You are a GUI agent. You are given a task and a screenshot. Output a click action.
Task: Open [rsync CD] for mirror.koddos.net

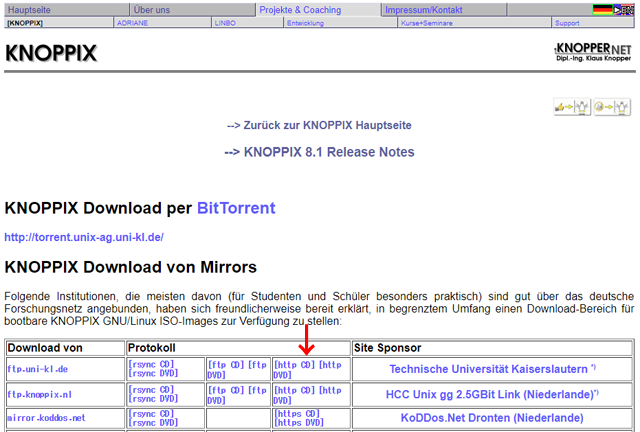click(x=151, y=413)
